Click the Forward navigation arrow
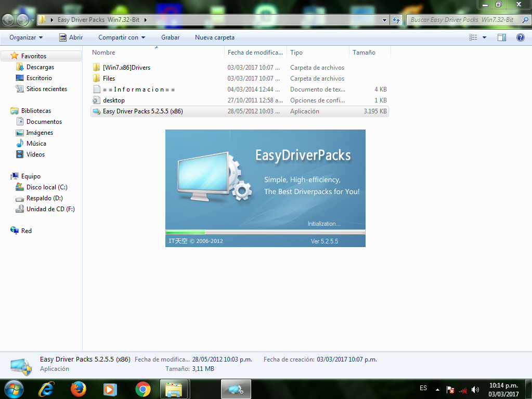This screenshot has height=399, width=532. (22, 20)
